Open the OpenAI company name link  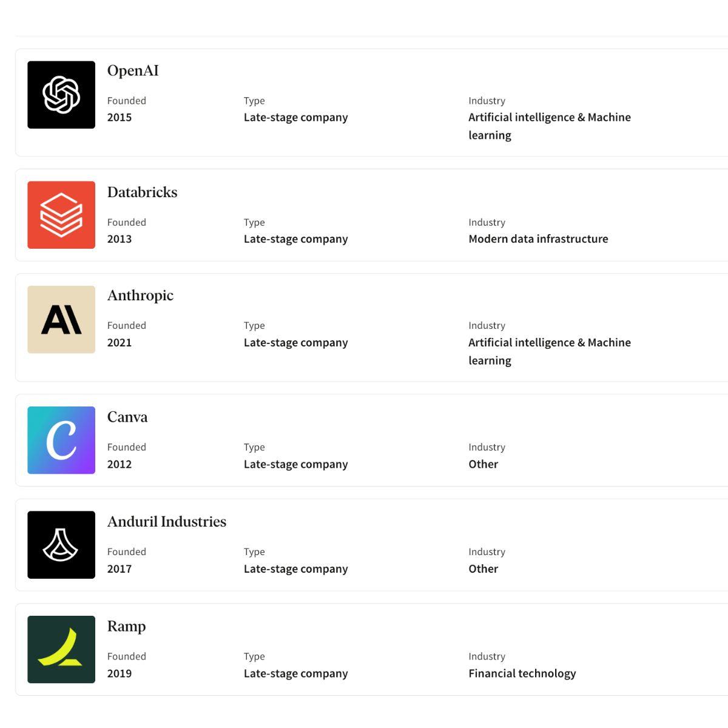click(x=133, y=71)
